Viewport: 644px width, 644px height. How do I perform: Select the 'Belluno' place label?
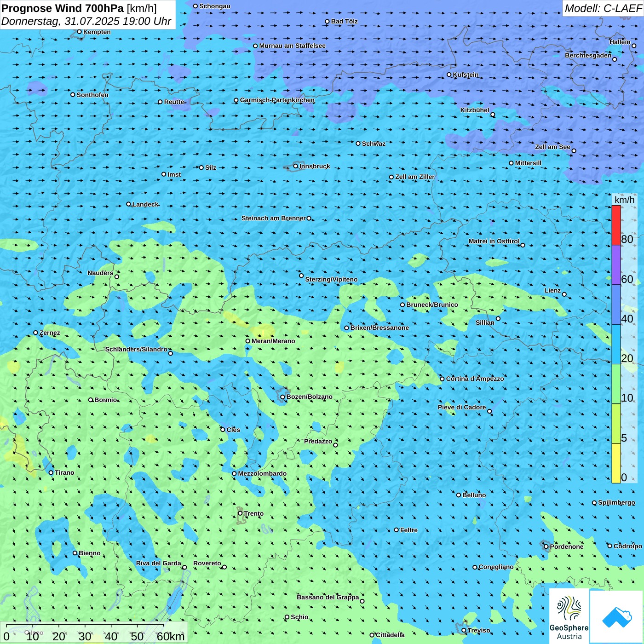(x=474, y=495)
